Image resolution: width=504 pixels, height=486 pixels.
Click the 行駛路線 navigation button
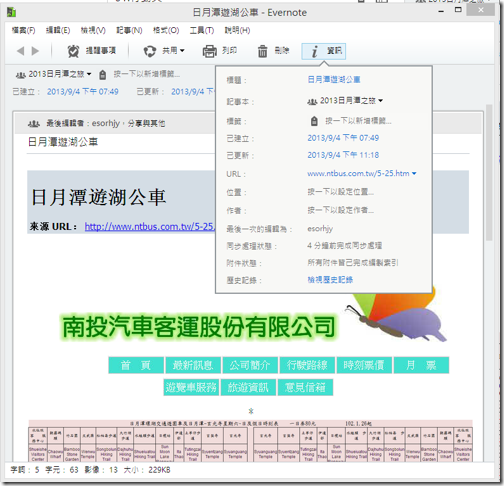click(307, 365)
